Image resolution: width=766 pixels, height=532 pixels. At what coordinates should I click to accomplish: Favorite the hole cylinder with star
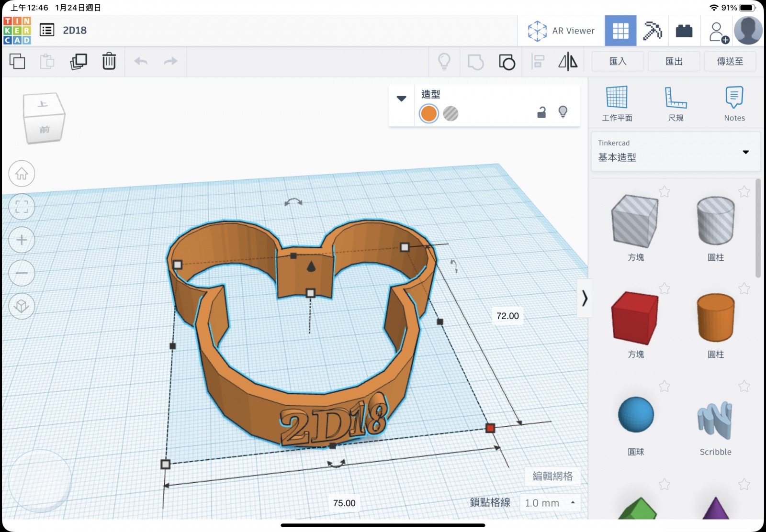744,192
